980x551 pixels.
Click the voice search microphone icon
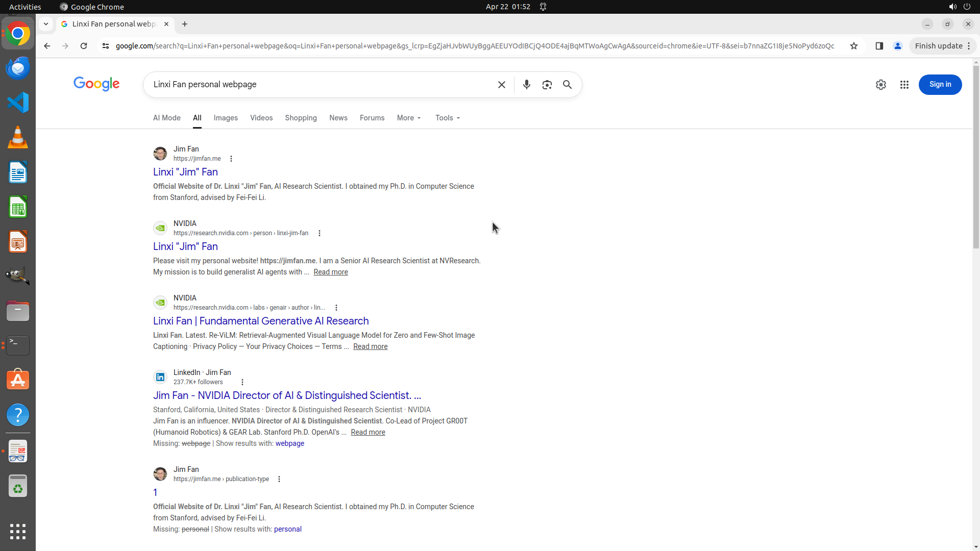526,85
